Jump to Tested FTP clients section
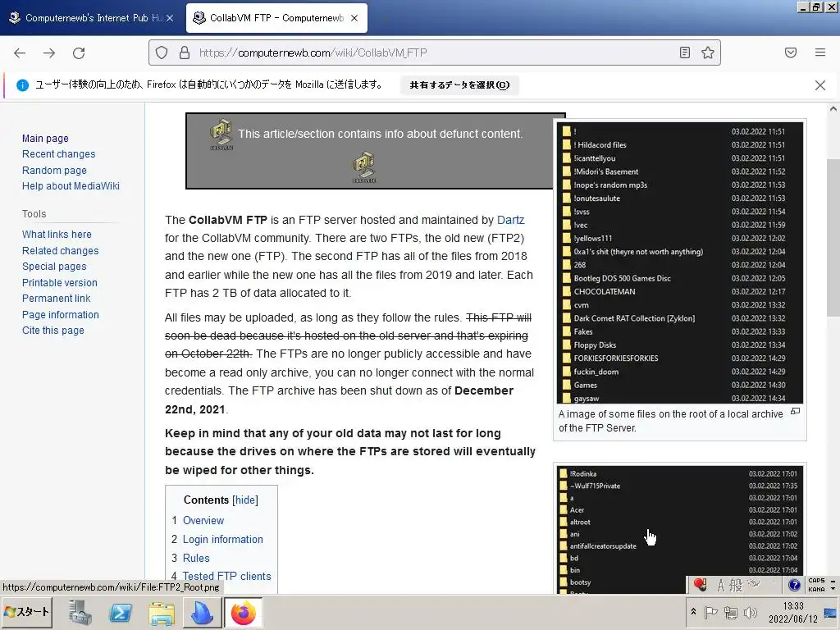 pyautogui.click(x=226, y=576)
